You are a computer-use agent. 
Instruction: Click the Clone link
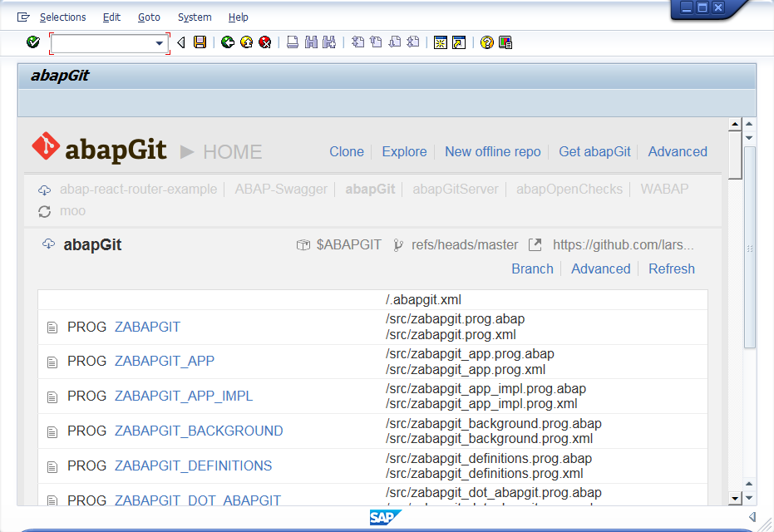click(x=347, y=151)
